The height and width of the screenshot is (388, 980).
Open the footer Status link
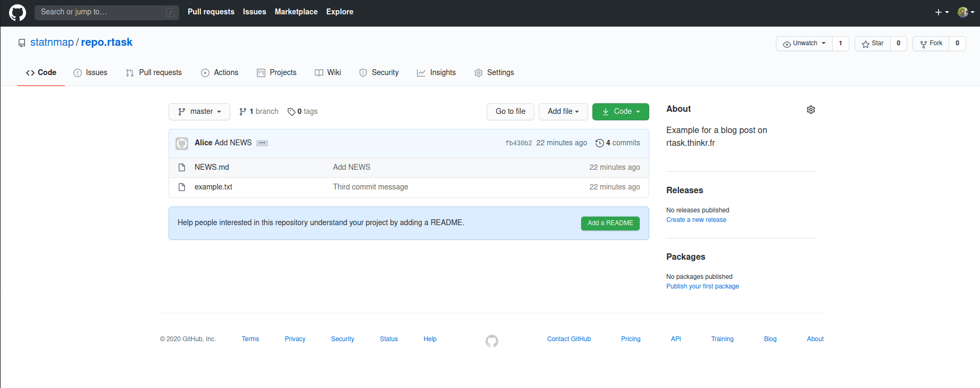click(x=389, y=340)
